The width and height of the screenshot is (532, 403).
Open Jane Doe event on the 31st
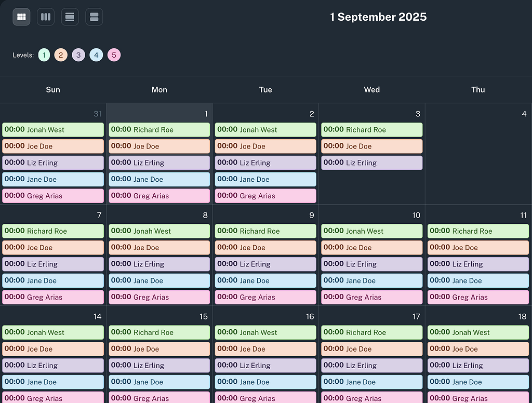[x=53, y=179]
